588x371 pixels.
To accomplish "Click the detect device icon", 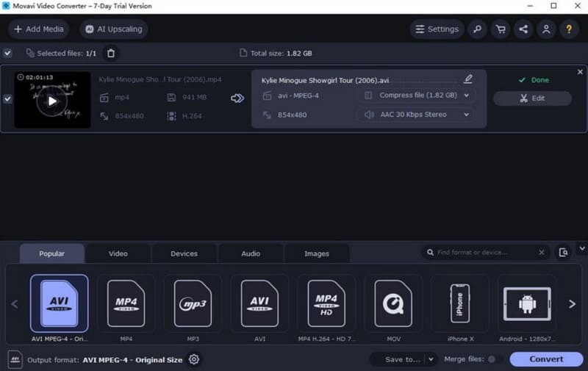I will [x=563, y=253].
